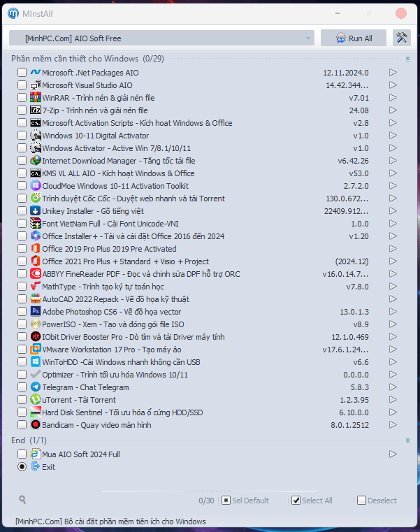This screenshot has width=420, height=532.
Task: Click the search magnifier icon at bottom left
Action: (23, 500)
